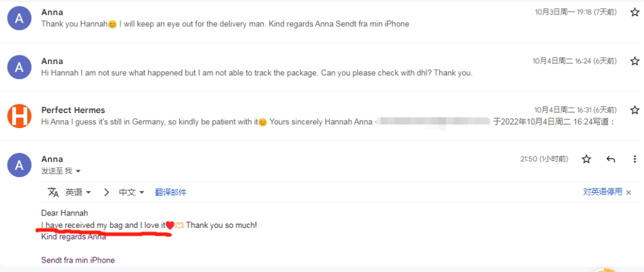Star Anna's 10月3日 19:18 message
Image resolution: width=644 pixels, height=272 pixels.
(x=635, y=12)
